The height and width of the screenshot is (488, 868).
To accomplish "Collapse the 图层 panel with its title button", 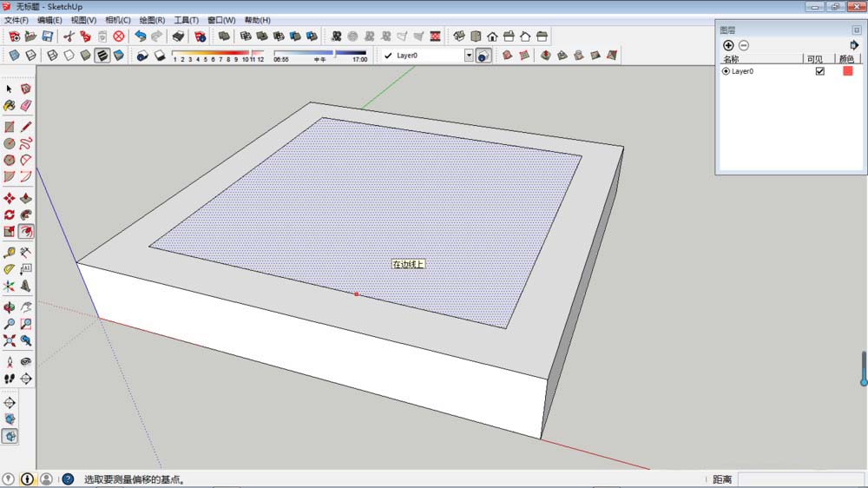I will [x=857, y=30].
